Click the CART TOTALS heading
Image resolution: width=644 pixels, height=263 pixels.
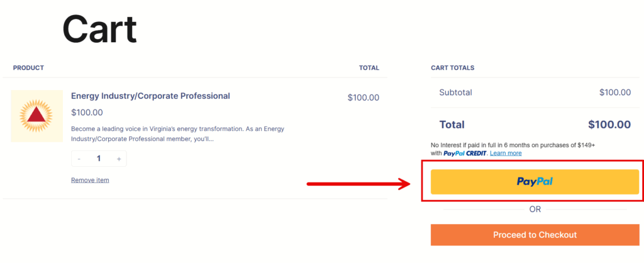[x=453, y=68]
